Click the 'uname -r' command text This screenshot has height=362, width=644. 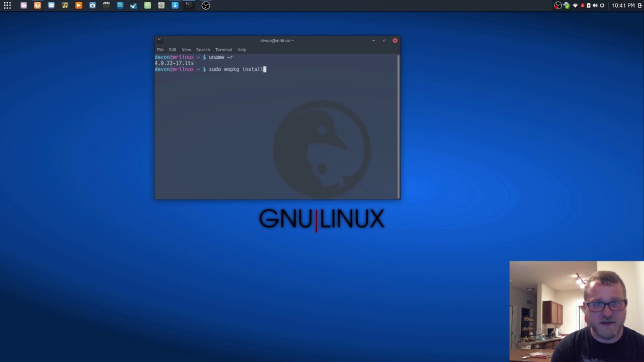coord(221,57)
